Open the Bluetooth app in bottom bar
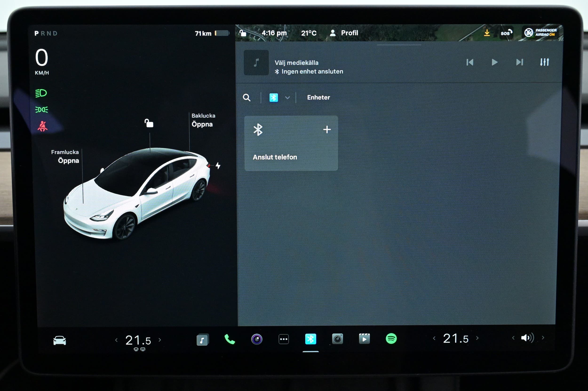Viewport: 588px width, 391px height. 311,339
